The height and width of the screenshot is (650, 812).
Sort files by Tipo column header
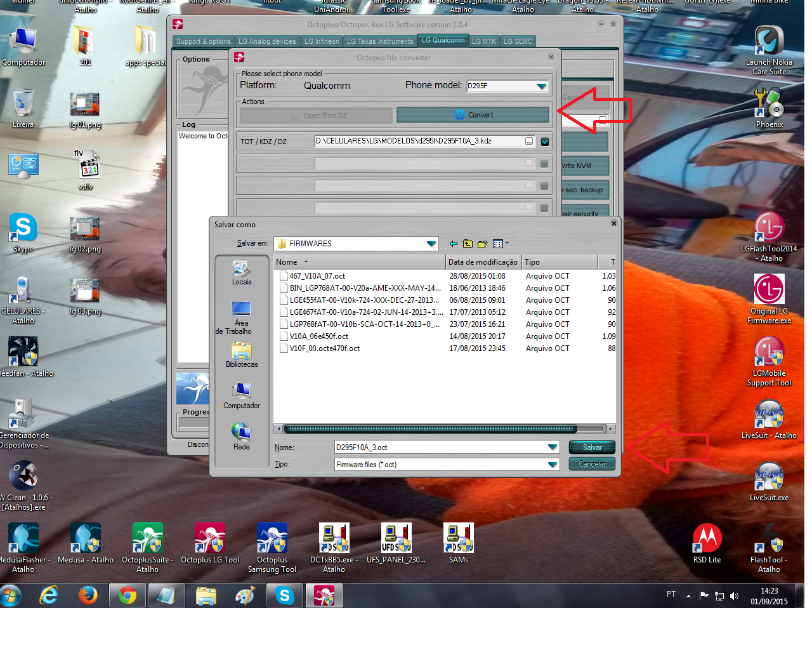pyautogui.click(x=560, y=262)
